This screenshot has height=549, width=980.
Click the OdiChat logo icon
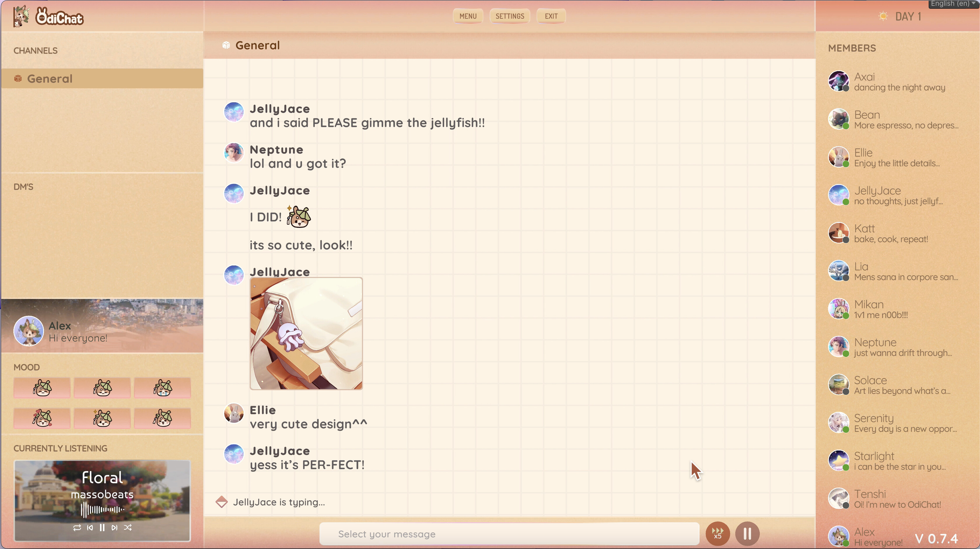click(x=21, y=16)
